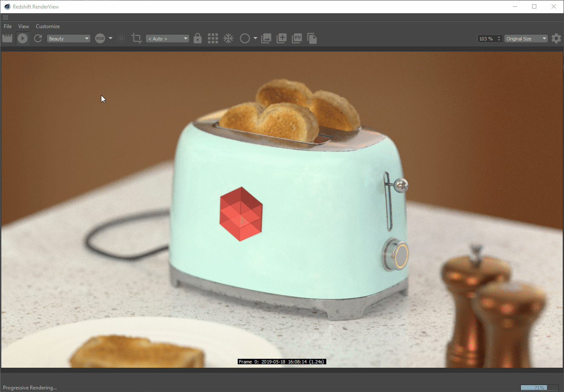Maximize the Redshift RenderView window
564x392 pixels.
(534, 6)
